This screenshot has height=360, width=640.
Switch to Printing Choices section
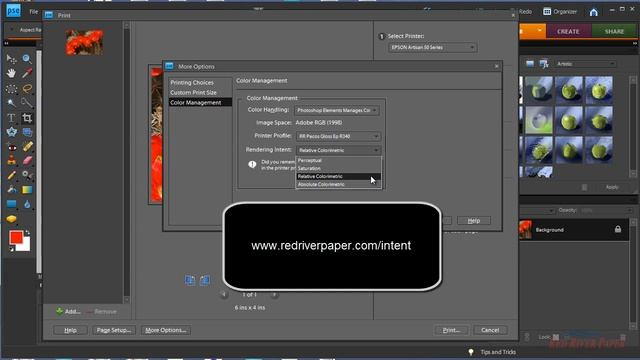click(192, 82)
